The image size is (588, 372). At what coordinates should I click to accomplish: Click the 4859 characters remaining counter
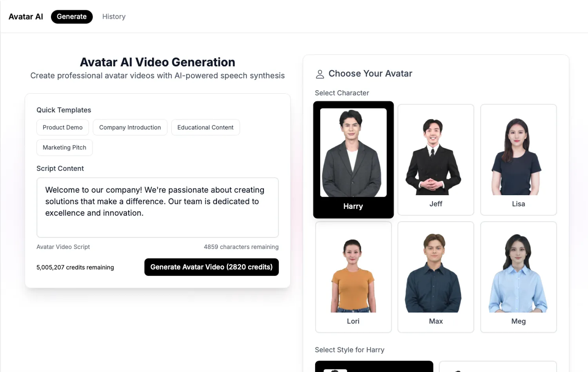tap(241, 247)
